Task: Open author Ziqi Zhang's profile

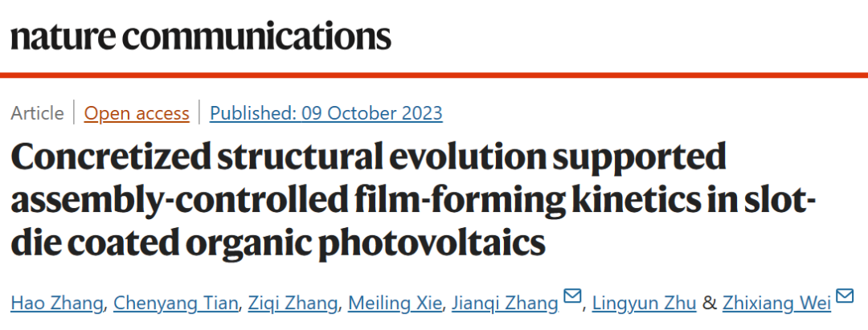Action: [x=293, y=304]
